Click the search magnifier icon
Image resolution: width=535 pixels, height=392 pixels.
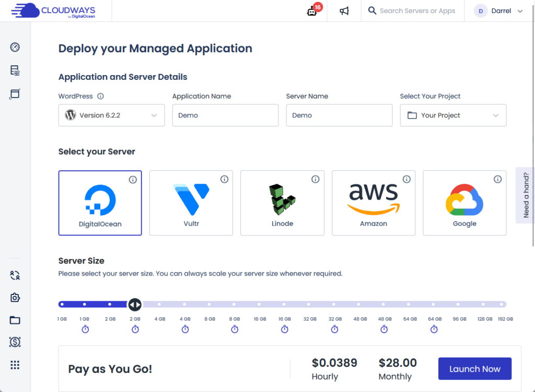tap(372, 10)
